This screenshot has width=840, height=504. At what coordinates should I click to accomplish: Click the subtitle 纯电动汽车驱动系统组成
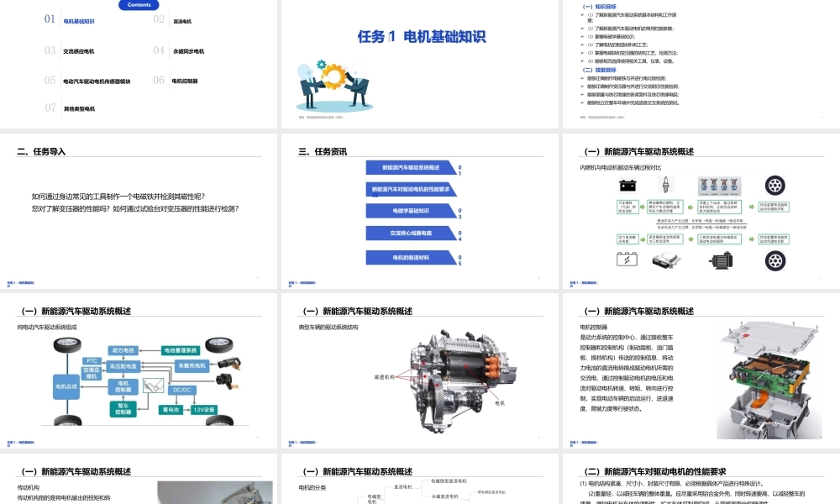tap(46, 328)
